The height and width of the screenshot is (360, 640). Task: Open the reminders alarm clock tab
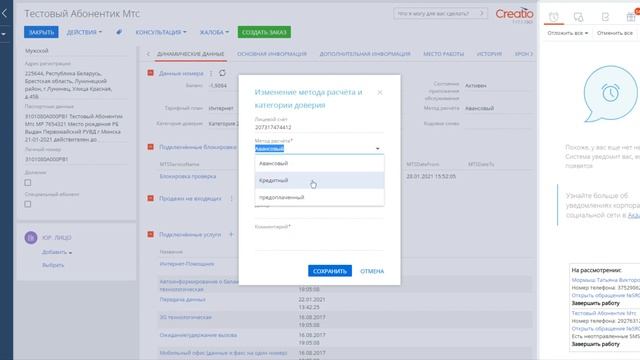(x=553, y=17)
